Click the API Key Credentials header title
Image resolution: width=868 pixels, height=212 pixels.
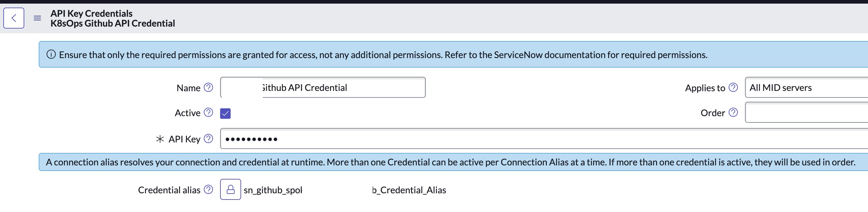click(91, 13)
